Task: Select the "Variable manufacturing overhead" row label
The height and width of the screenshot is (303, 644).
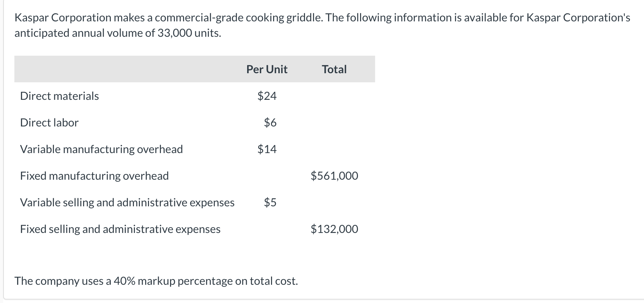Action: pos(101,149)
